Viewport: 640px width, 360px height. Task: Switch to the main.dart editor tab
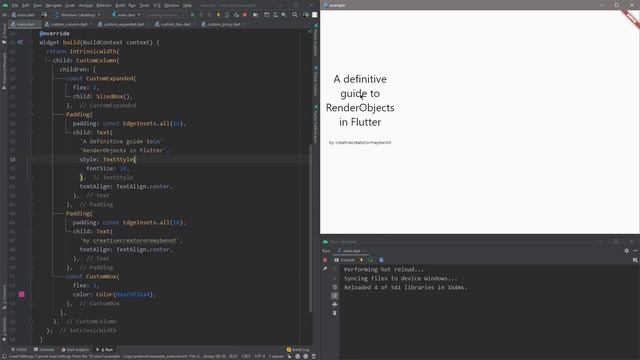pos(24,24)
